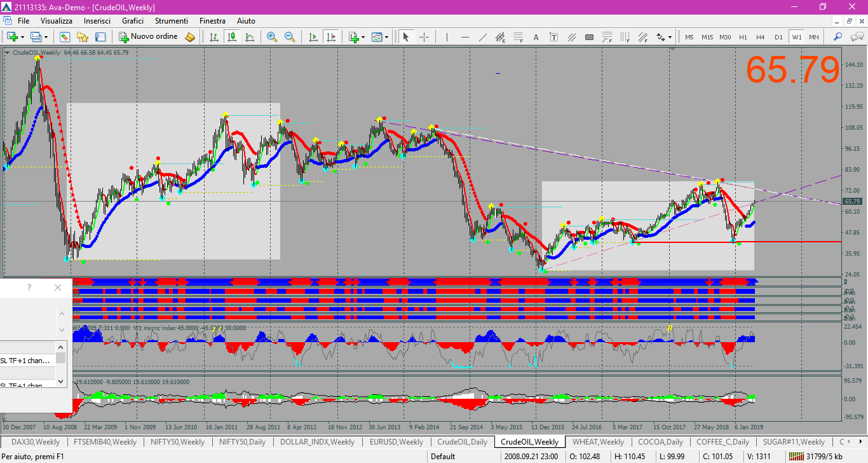The width and height of the screenshot is (868, 463).
Task: Select the Fibonacci arcs tool
Action: pyautogui.click(x=607, y=37)
